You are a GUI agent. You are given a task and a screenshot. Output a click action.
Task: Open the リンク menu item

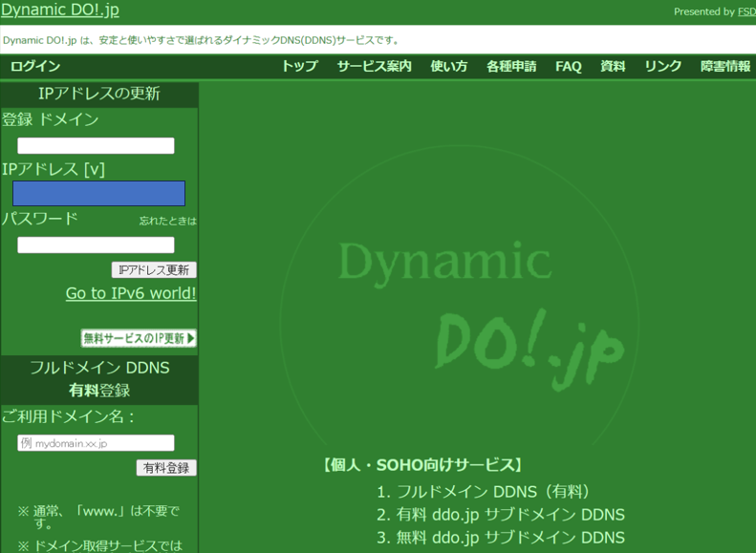click(x=663, y=66)
